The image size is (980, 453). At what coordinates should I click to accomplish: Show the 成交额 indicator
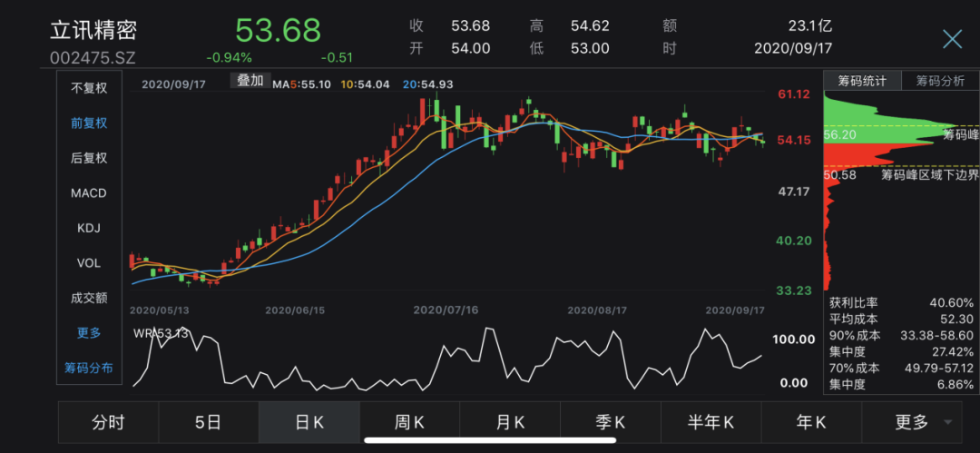pyautogui.click(x=89, y=299)
